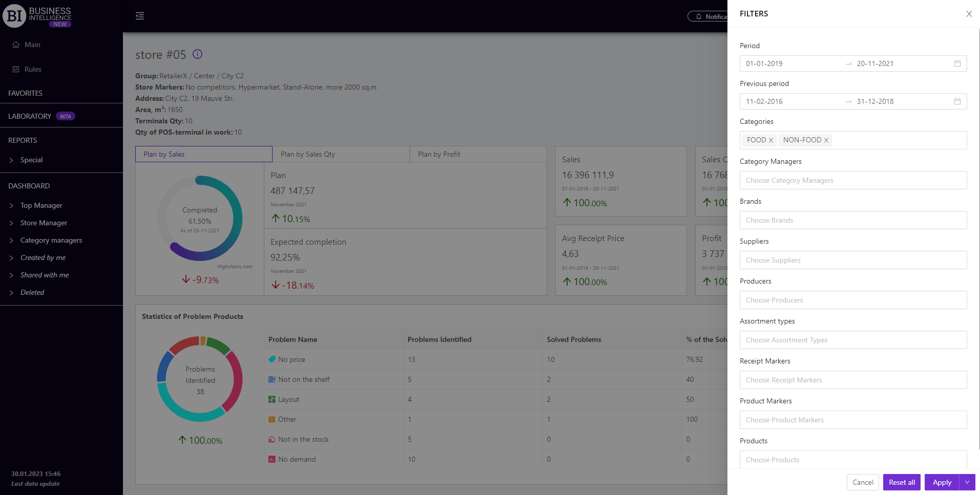This screenshot has height=495, width=980.
Task: Click the Completed plan donut chart
Action: (x=200, y=219)
